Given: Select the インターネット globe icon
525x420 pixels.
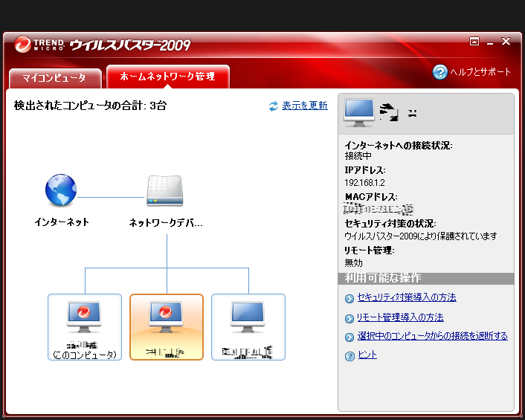Looking at the screenshot, I should pyautogui.click(x=61, y=190).
